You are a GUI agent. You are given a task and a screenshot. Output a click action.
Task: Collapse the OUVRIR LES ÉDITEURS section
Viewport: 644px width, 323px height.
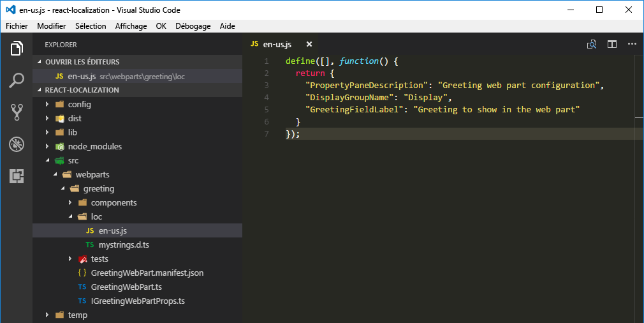(40, 62)
